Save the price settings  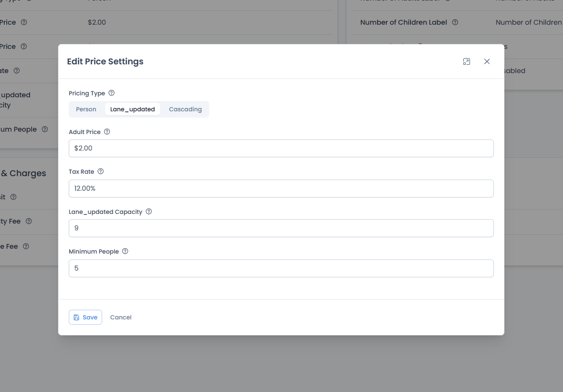click(86, 317)
